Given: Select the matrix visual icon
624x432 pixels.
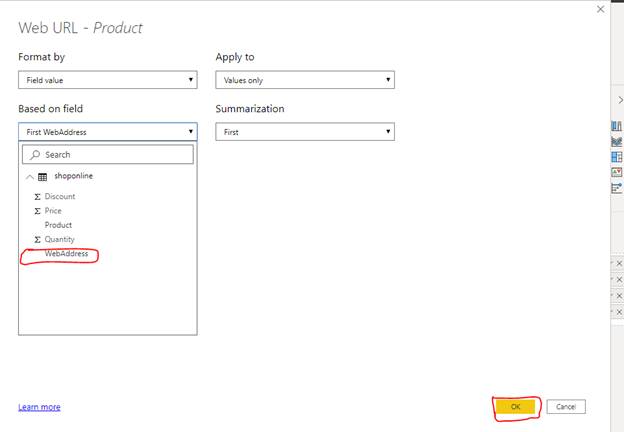Looking at the screenshot, I should click(x=616, y=157).
